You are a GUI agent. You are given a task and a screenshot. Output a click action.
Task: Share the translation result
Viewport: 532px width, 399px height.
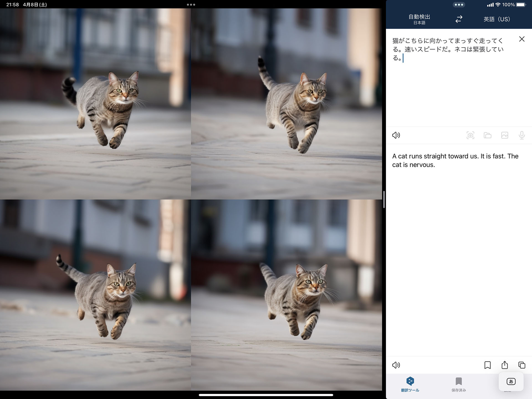[505, 365]
